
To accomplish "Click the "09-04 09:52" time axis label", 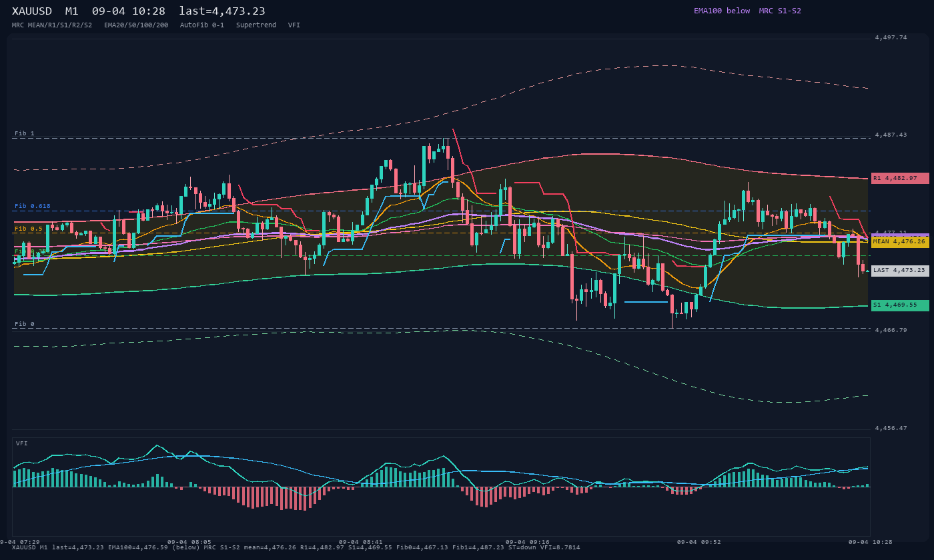I will coord(699,542).
